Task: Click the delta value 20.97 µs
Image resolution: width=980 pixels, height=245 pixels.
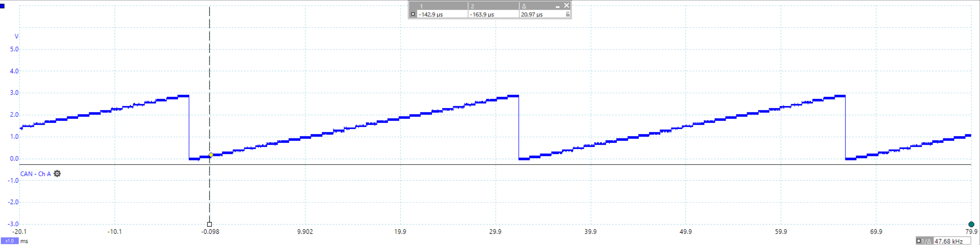Action: [531, 14]
